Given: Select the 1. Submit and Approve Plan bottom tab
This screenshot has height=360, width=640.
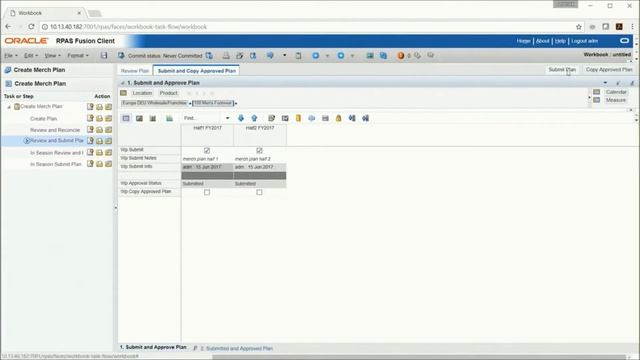Looking at the screenshot, I should click(x=153, y=347).
